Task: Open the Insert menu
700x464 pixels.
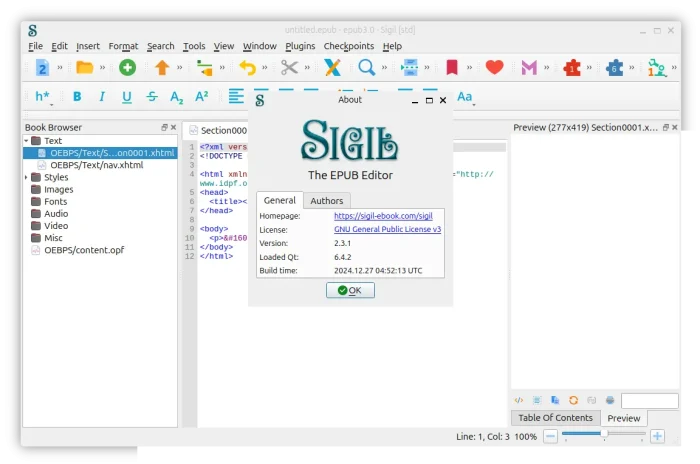Action: [88, 46]
